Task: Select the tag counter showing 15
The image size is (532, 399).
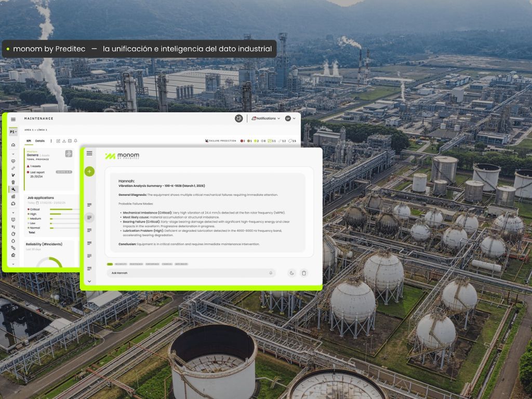Action: (x=292, y=141)
